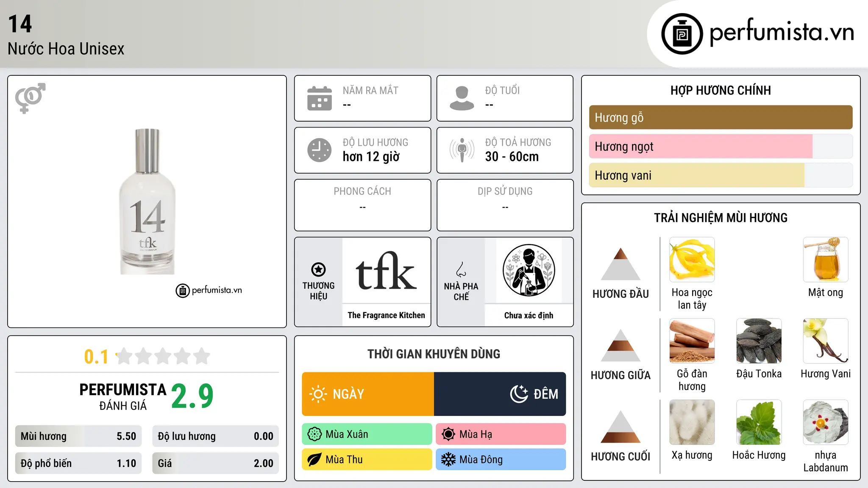Click the 0.1 user rating number
The height and width of the screenshot is (488, 868).
[x=96, y=357]
